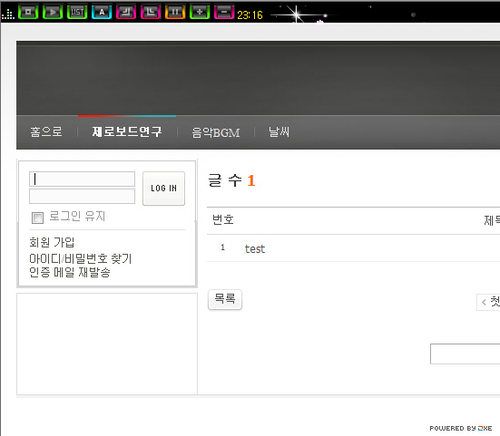Play the BGM music

click(x=53, y=13)
